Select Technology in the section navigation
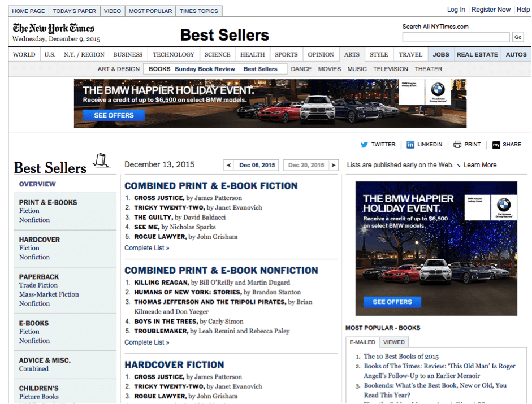Viewport: 532px width, 404px height. (x=174, y=55)
